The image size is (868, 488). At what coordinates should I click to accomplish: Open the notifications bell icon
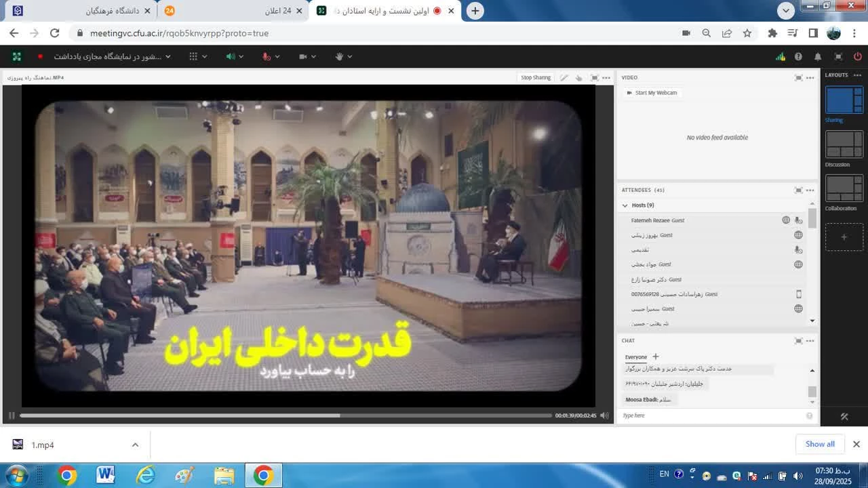click(818, 56)
